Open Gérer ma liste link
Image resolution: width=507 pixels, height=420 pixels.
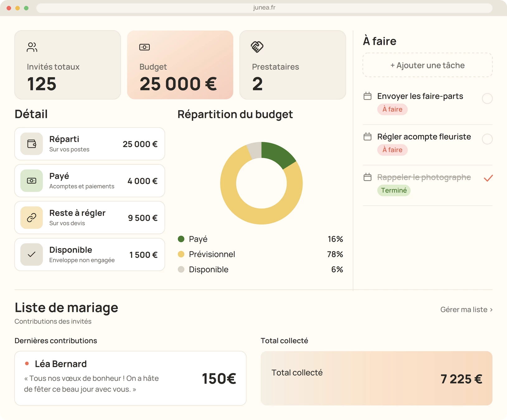tap(466, 310)
